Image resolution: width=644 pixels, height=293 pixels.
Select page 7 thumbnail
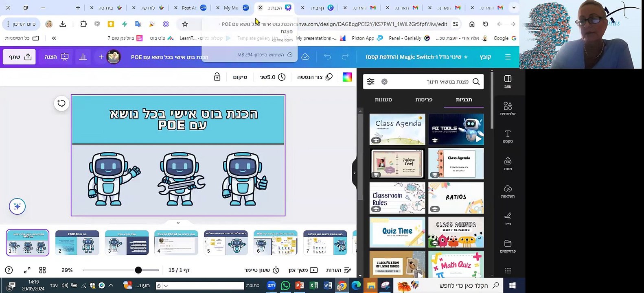click(325, 243)
